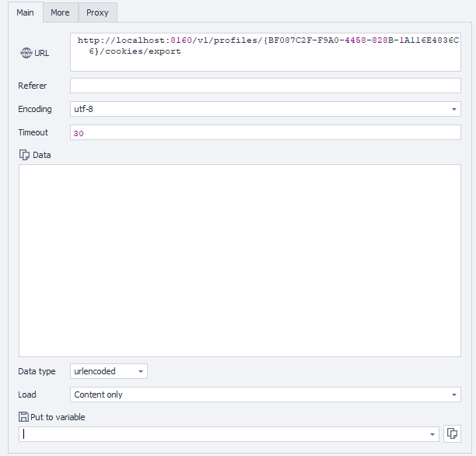Click the 'URL' label text
The image size is (476, 456).
[41, 54]
